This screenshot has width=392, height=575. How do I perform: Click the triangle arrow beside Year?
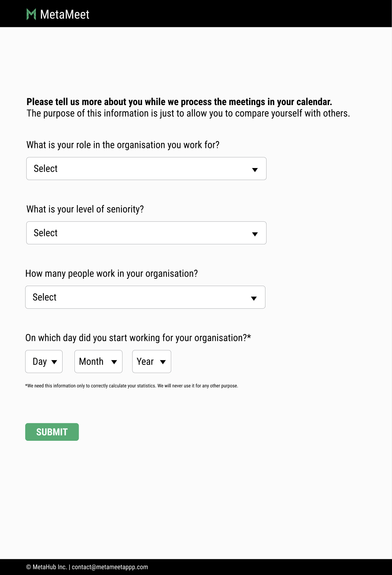163,362
